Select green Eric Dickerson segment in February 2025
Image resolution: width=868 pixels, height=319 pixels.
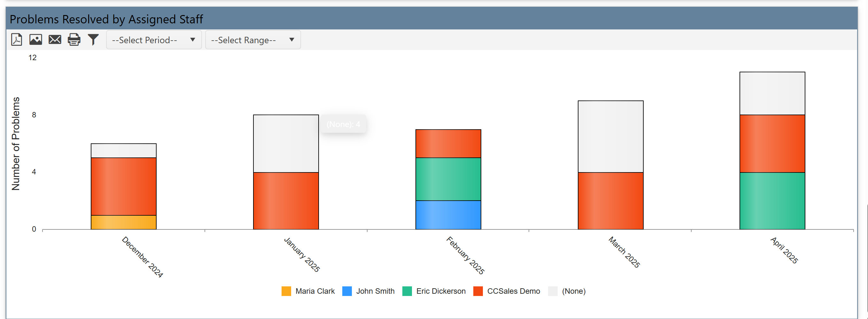coord(448,179)
